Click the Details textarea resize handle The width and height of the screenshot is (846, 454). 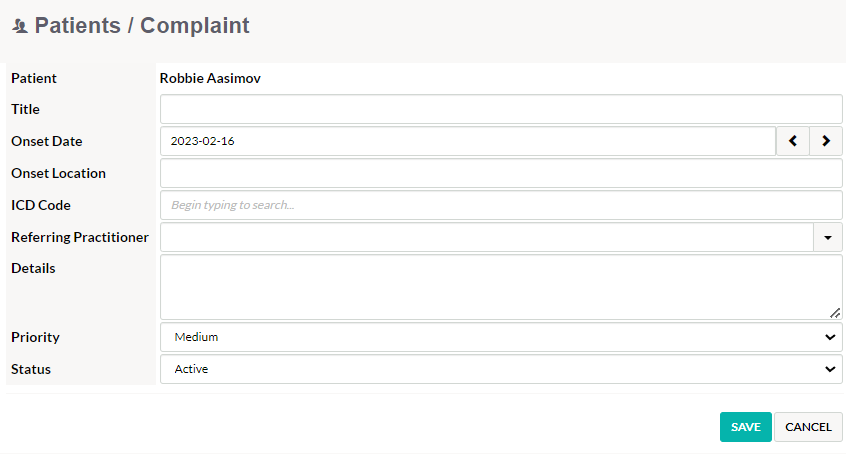click(x=835, y=313)
